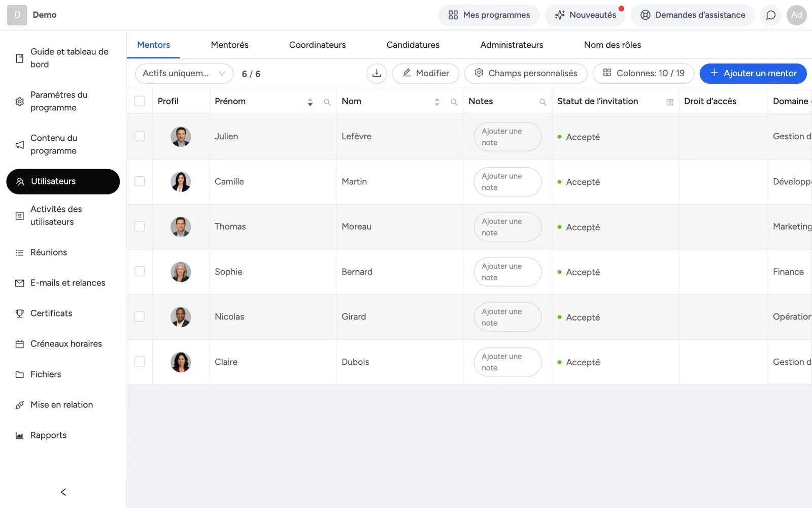Tick the checkbox beside Sophie Bernard
This screenshot has width=812, height=508.
click(x=140, y=271)
